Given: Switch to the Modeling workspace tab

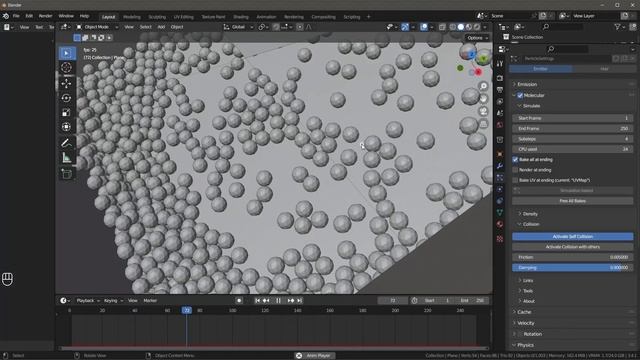Looking at the screenshot, I should click(x=132, y=17).
